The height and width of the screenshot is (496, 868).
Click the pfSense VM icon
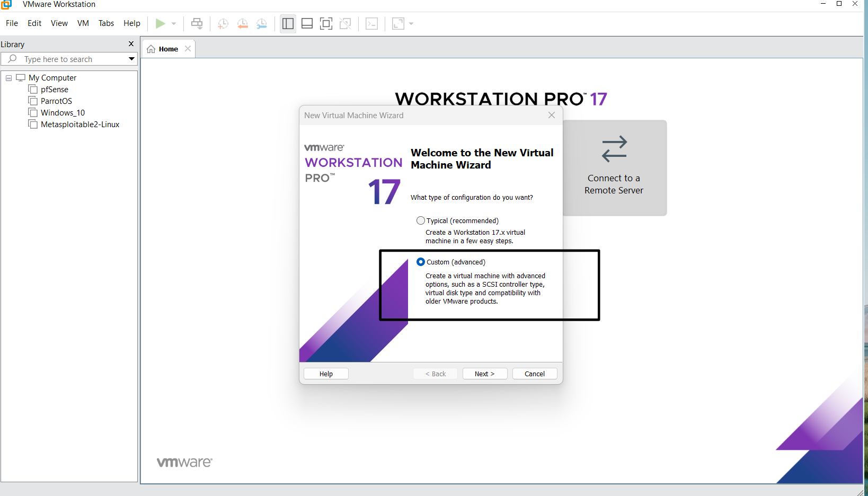coord(33,89)
